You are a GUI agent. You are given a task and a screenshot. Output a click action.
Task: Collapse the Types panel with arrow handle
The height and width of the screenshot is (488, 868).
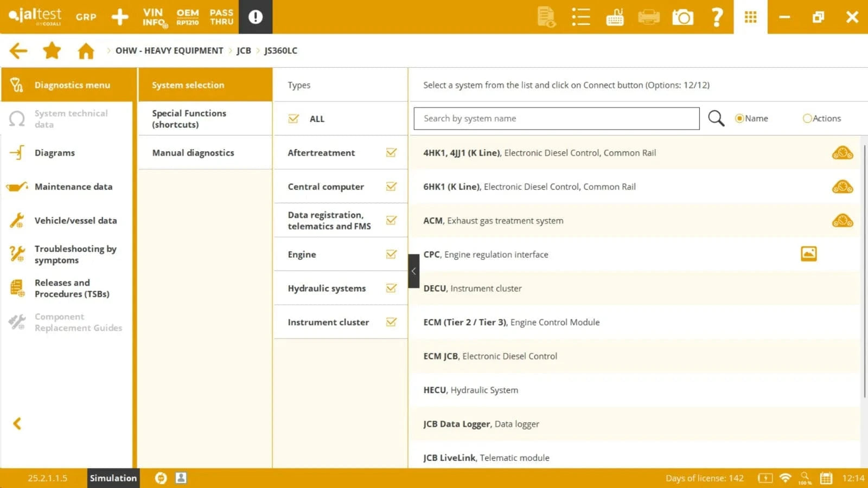[413, 271]
